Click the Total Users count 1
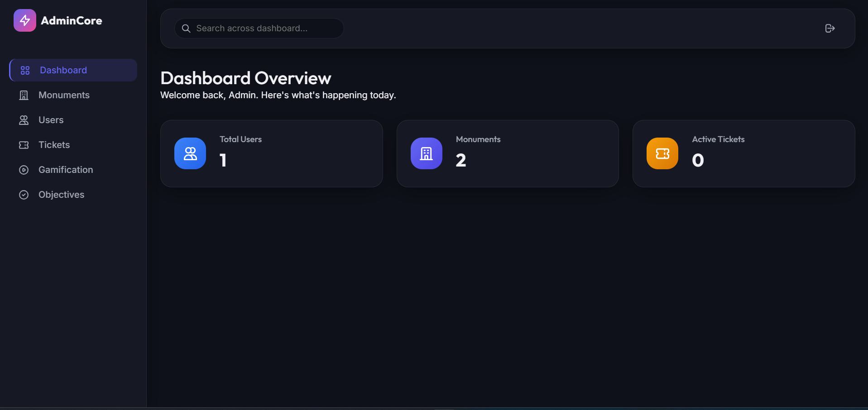 click(223, 160)
